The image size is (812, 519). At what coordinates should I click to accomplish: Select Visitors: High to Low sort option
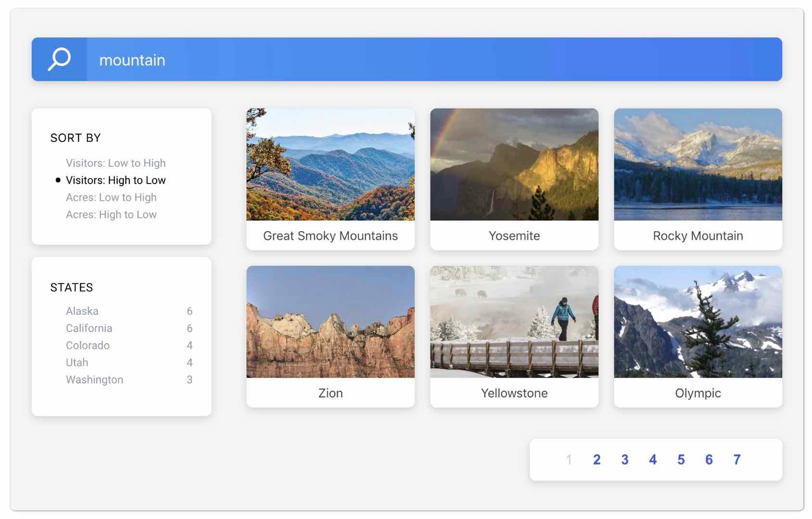point(116,180)
